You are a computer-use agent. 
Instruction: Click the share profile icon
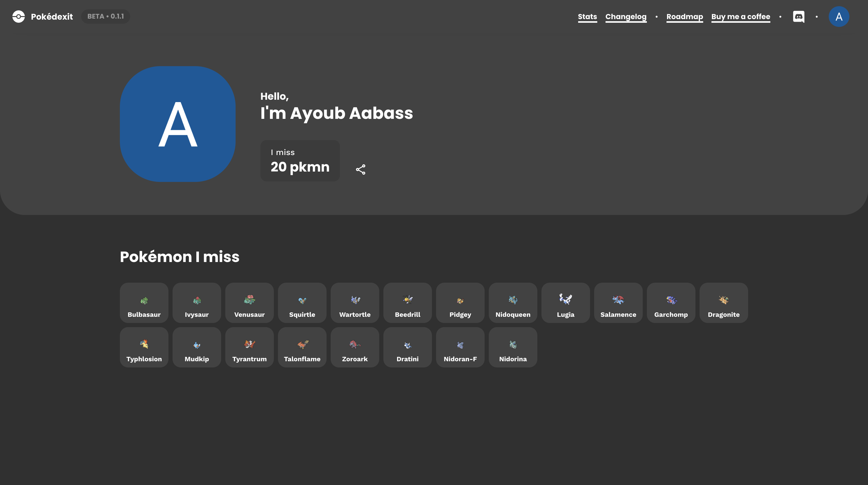[361, 169]
